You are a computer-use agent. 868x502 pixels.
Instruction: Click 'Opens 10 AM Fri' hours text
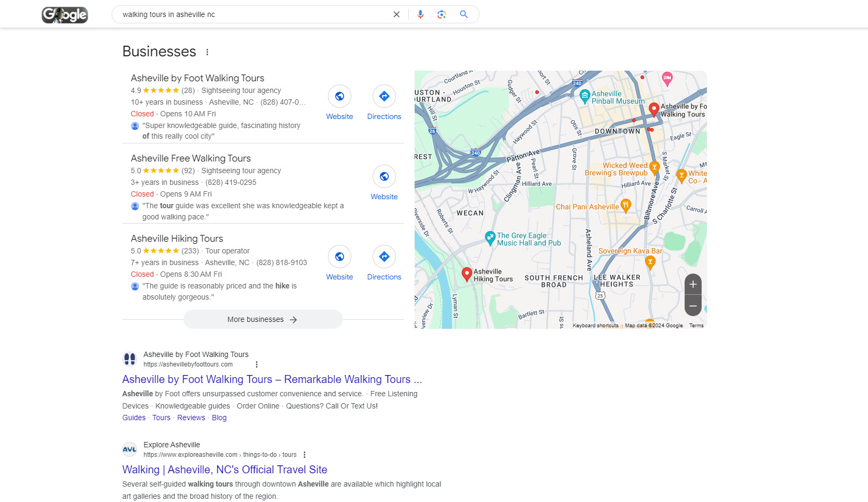[x=188, y=114]
